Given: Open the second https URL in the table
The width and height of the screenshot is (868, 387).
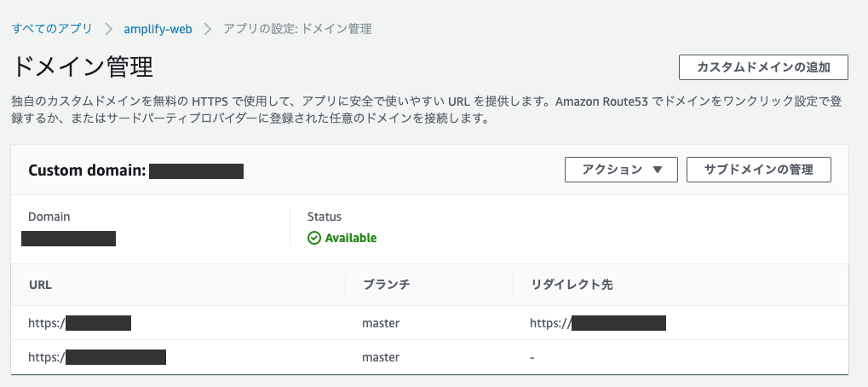Looking at the screenshot, I should click(x=97, y=356).
